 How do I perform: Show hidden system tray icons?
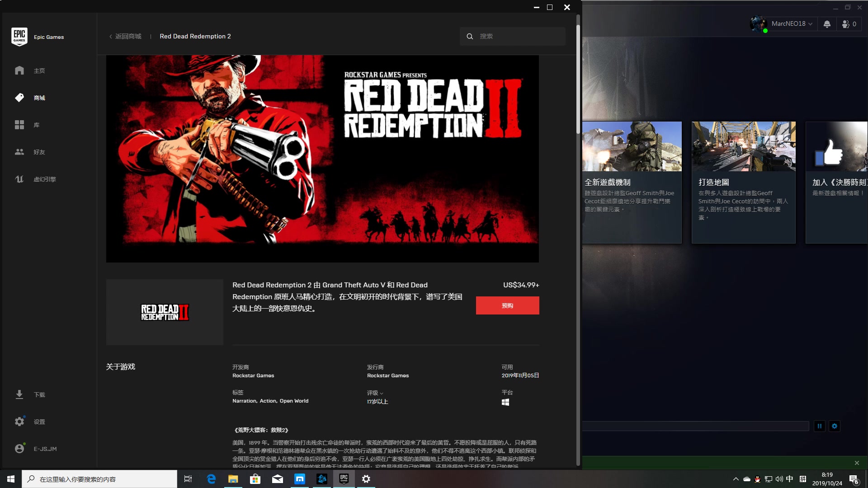[x=736, y=479]
